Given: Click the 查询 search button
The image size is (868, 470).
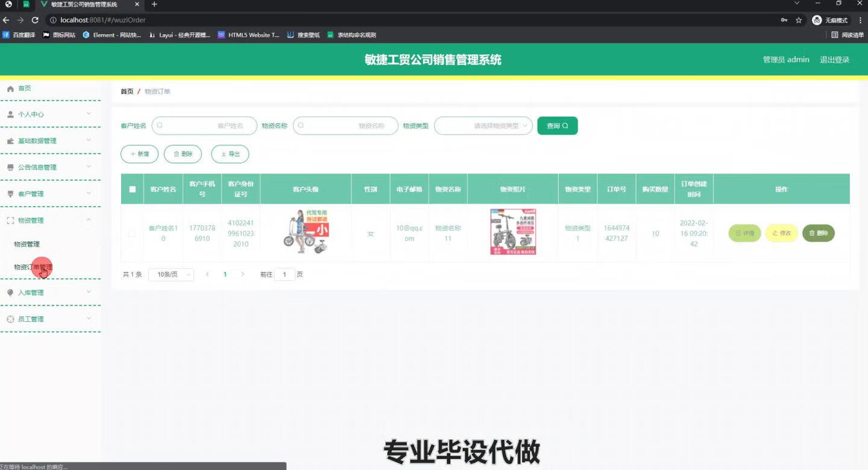Looking at the screenshot, I should coord(556,125).
